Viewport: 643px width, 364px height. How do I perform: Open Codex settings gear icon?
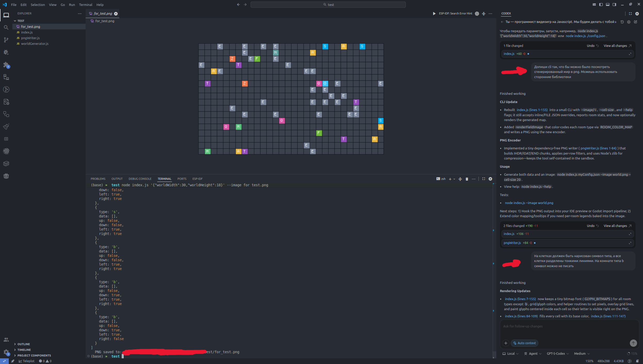coord(629,22)
